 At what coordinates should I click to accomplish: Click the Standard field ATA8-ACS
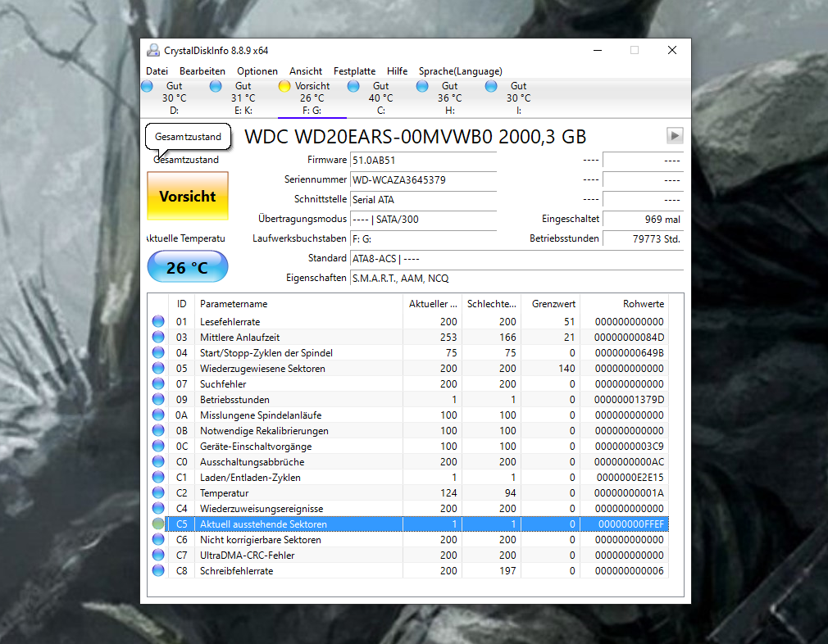516,259
